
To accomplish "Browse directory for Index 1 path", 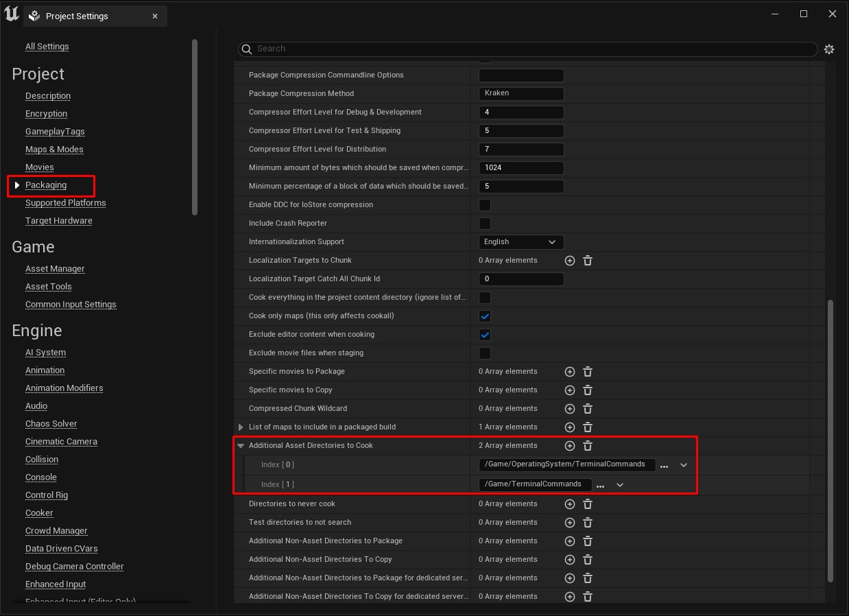I will [600, 486].
